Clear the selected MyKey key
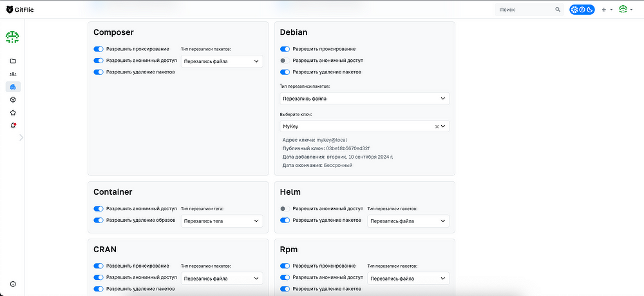 pos(437,126)
